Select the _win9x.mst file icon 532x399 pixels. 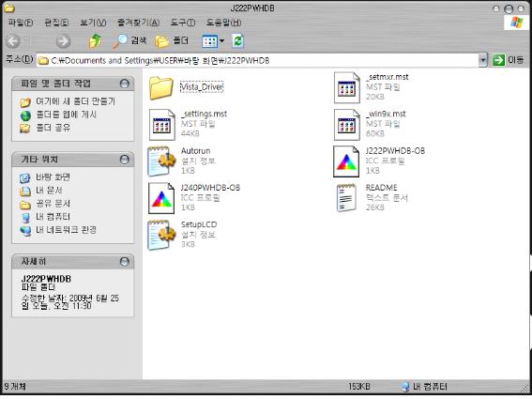pos(346,125)
